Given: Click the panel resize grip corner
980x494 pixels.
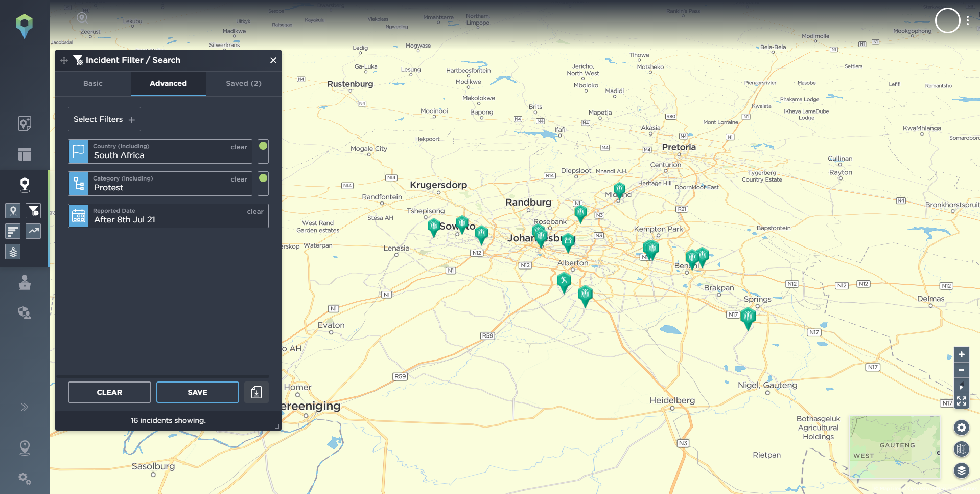Looking at the screenshot, I should click(x=277, y=426).
